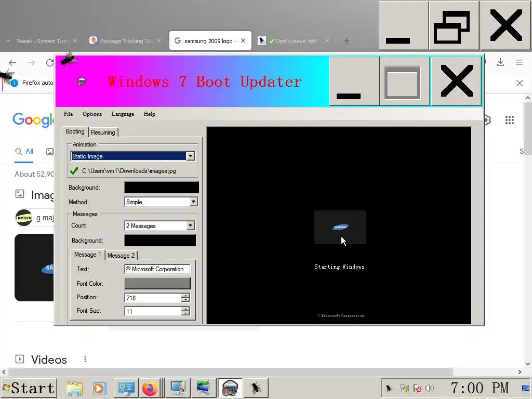Dismiss the Firefox notification bar

pos(520,83)
